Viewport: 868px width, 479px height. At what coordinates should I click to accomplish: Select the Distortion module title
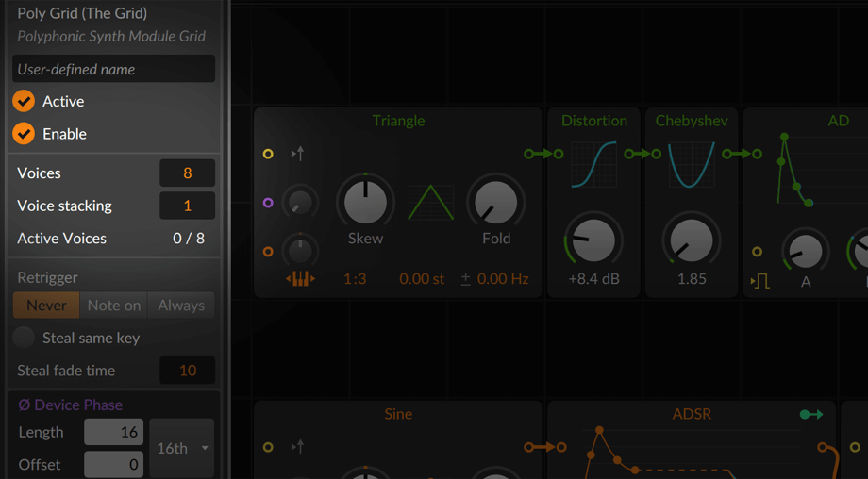click(594, 121)
